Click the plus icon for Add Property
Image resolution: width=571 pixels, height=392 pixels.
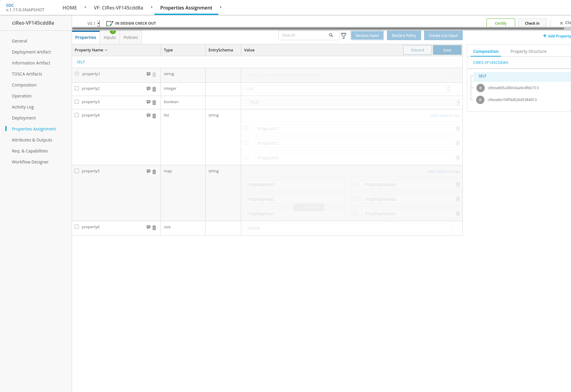pyautogui.click(x=545, y=36)
